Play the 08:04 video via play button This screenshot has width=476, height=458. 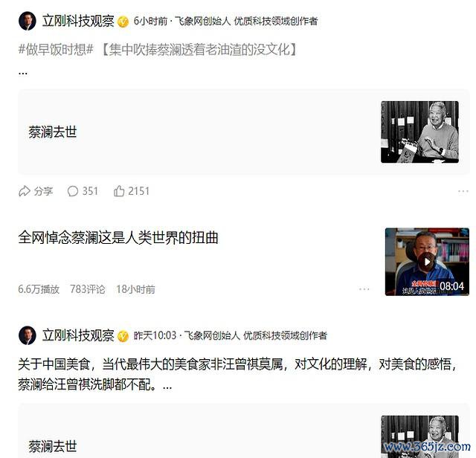tap(427, 261)
